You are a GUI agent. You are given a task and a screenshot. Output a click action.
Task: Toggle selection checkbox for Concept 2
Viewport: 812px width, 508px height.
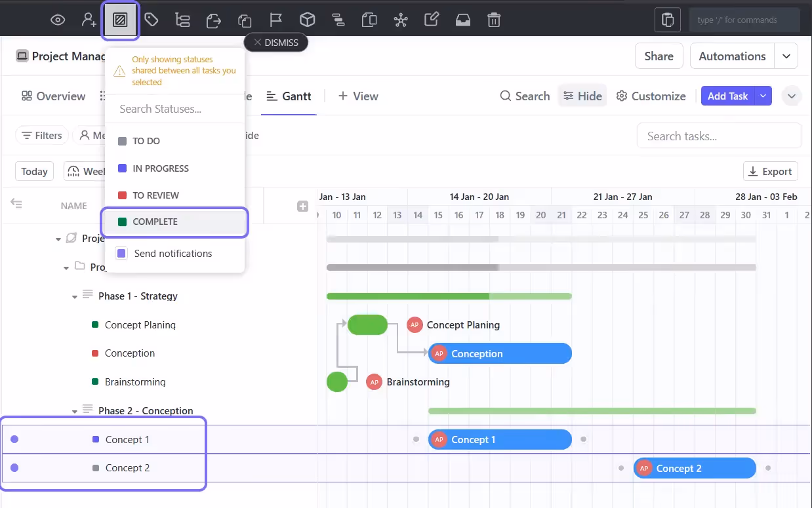click(14, 468)
